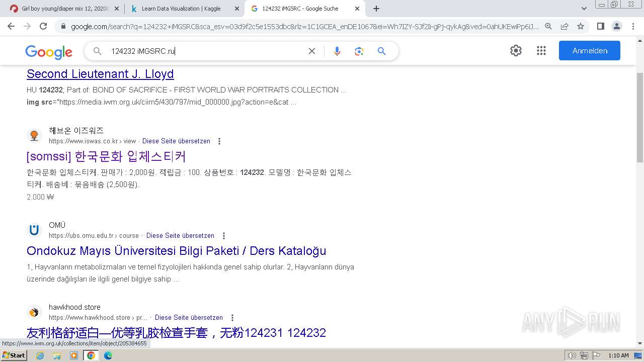Screen dimensions: 644x362
Task: Open the system tray volume icon
Action: point(572,355)
